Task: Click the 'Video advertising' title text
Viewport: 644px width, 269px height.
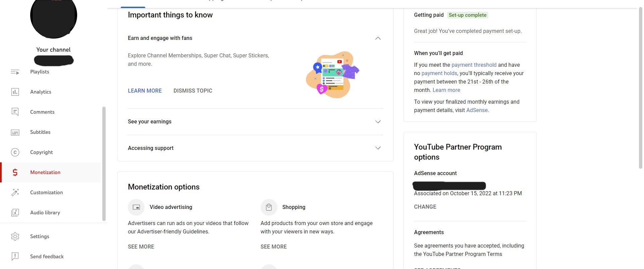Action: click(171, 207)
